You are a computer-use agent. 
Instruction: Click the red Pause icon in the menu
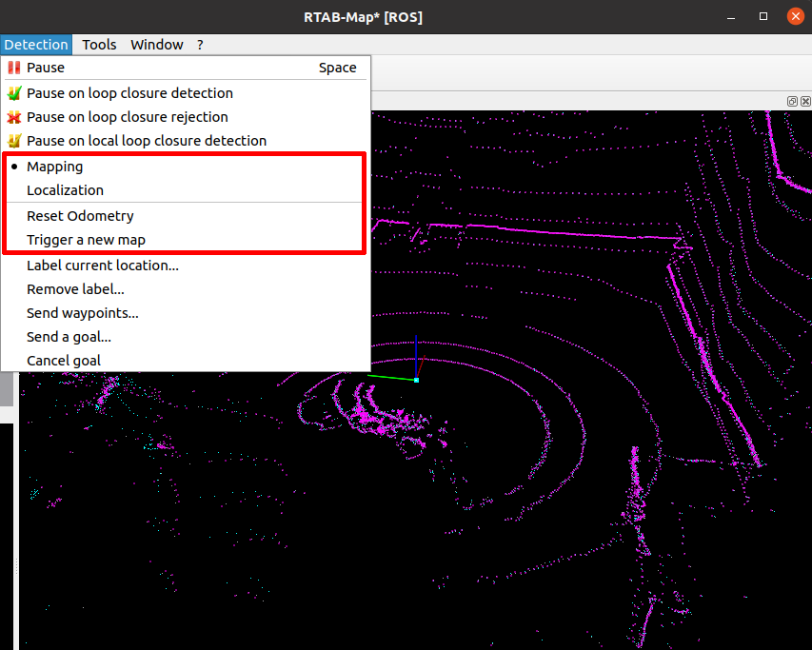tap(13, 68)
